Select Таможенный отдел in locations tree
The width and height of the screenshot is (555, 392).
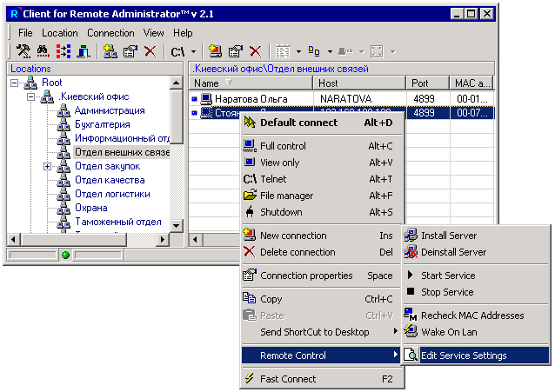[x=118, y=222]
